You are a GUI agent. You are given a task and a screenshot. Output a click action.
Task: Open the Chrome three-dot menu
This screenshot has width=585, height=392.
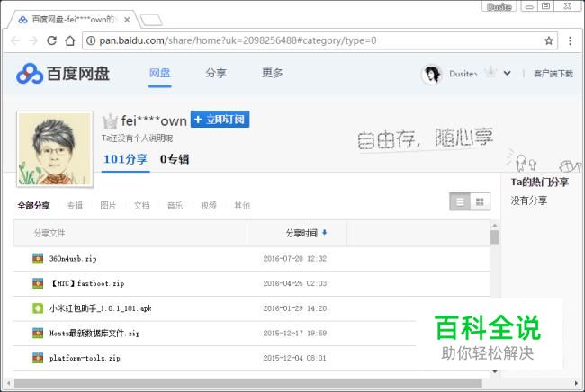tap(570, 40)
